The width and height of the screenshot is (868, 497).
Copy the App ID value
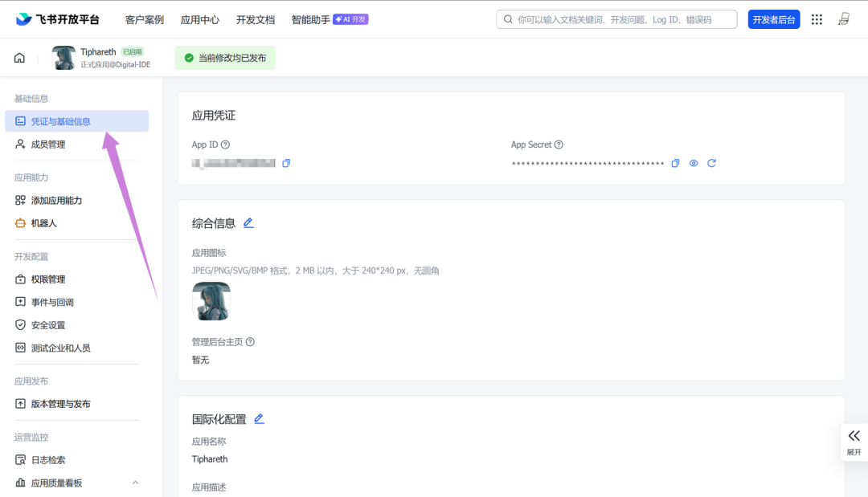(286, 163)
